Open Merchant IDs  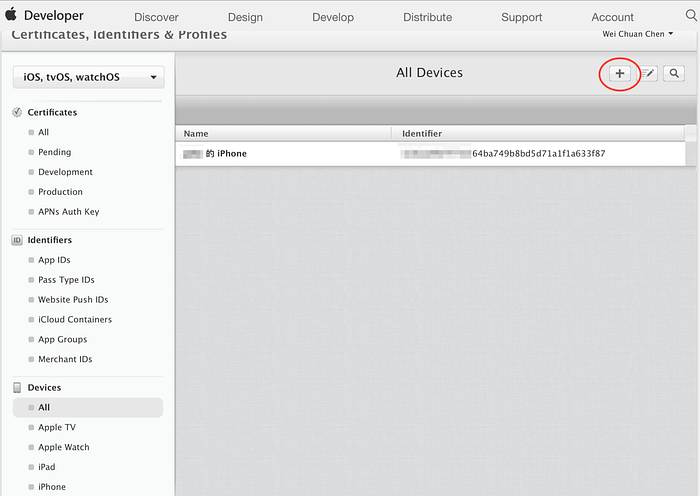click(65, 359)
